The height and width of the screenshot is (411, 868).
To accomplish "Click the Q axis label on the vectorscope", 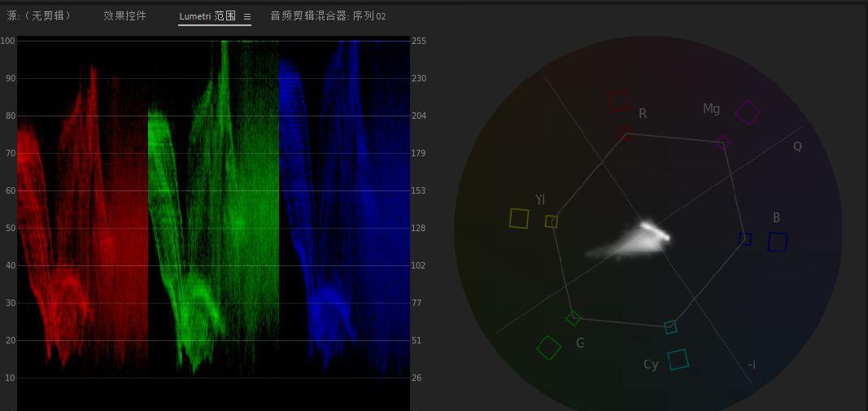I will (x=797, y=146).
